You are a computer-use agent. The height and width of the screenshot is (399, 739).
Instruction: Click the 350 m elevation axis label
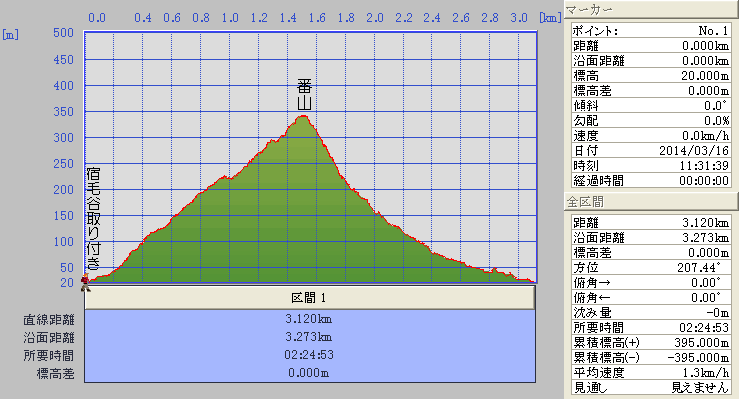point(63,112)
